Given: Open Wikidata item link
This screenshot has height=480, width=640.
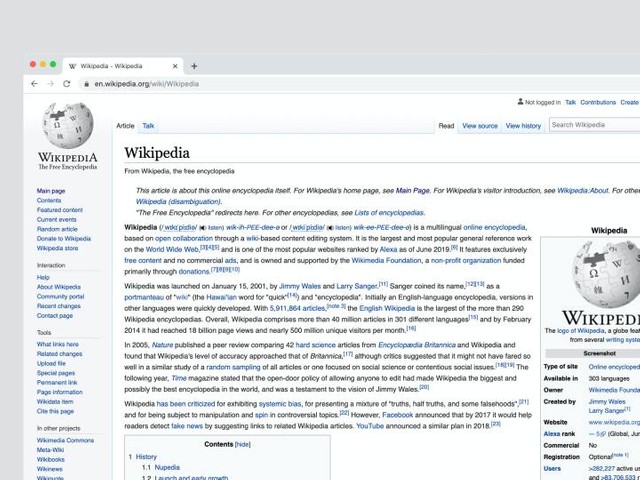Looking at the screenshot, I should (55, 402).
